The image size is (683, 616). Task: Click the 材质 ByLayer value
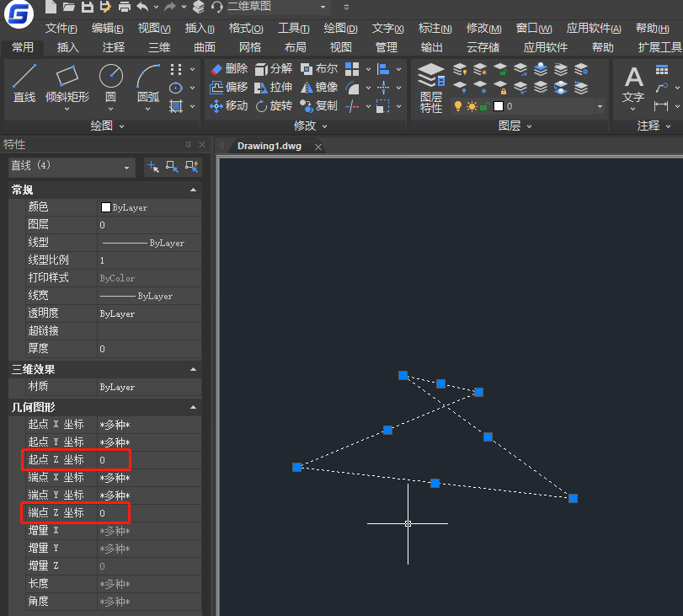(x=149, y=387)
